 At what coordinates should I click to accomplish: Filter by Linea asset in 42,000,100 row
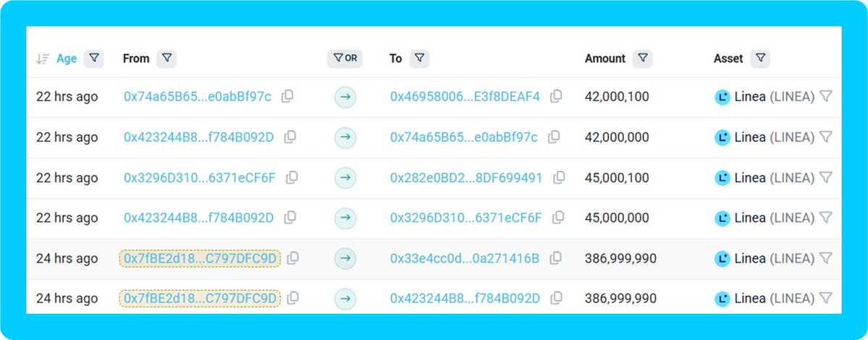(x=825, y=97)
